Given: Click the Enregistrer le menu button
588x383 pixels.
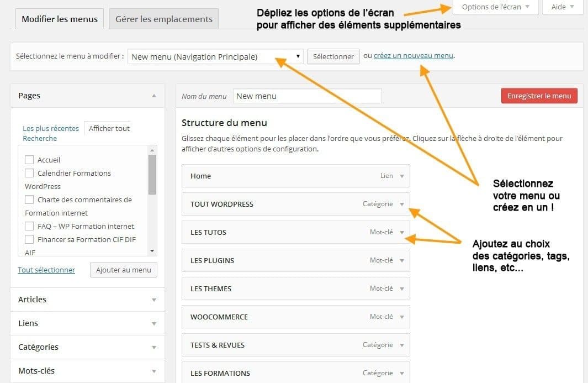Looking at the screenshot, I should point(539,95).
